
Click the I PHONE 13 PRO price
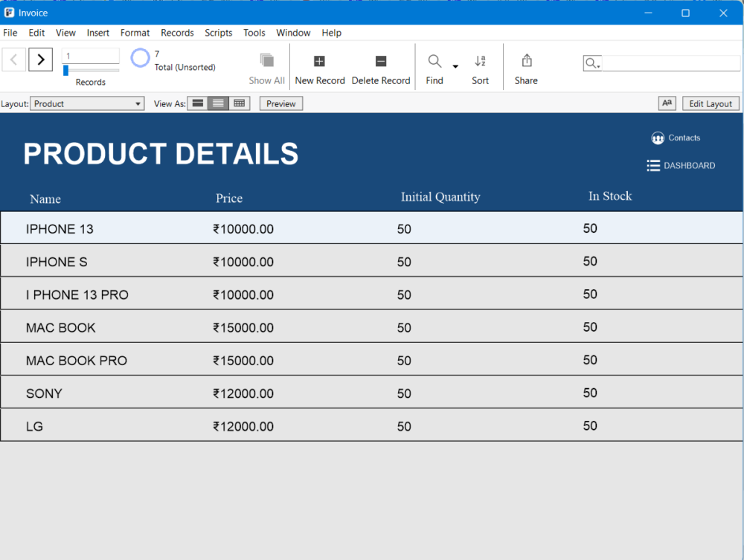tap(243, 295)
